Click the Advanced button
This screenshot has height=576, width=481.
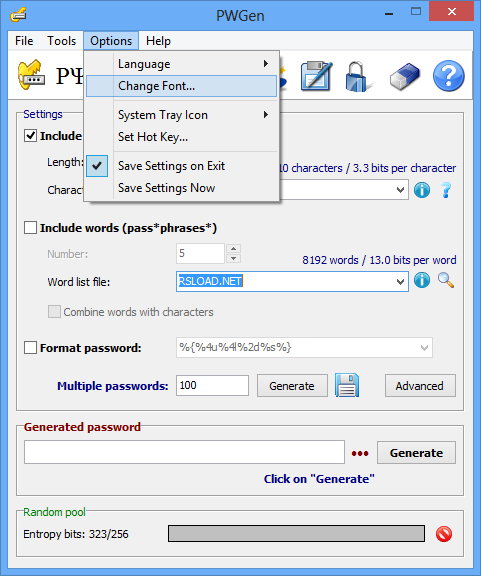tap(420, 386)
